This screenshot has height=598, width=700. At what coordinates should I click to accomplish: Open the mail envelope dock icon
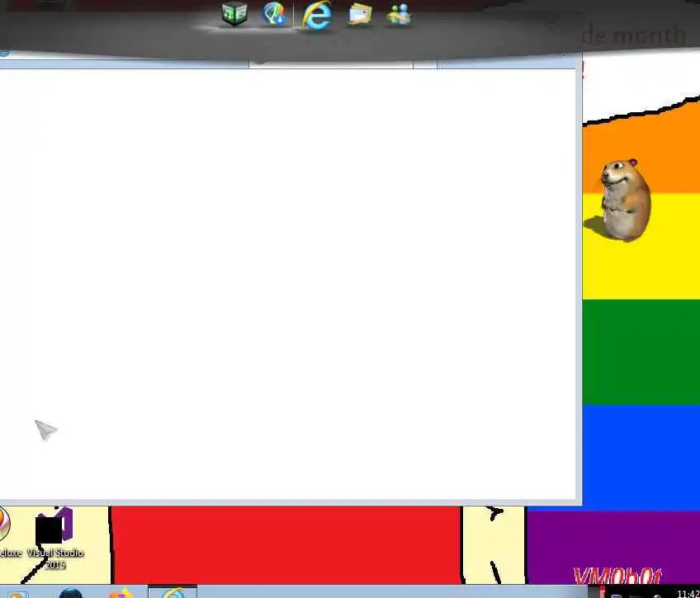pyautogui.click(x=360, y=14)
